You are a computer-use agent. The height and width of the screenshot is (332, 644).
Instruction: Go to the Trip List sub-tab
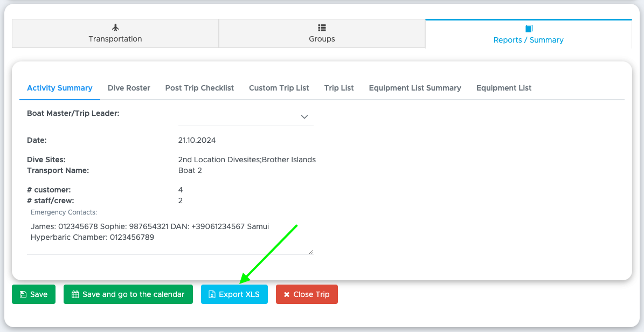[x=339, y=88]
